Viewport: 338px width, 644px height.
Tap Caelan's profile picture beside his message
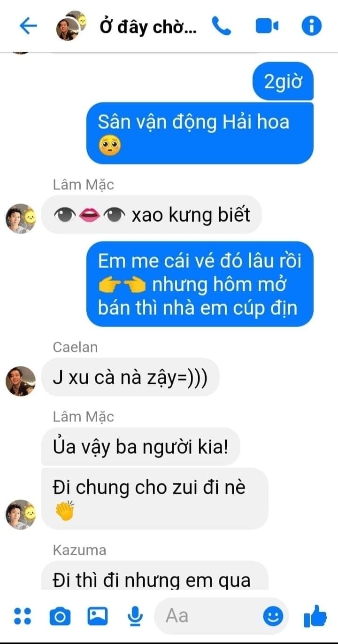point(21,381)
